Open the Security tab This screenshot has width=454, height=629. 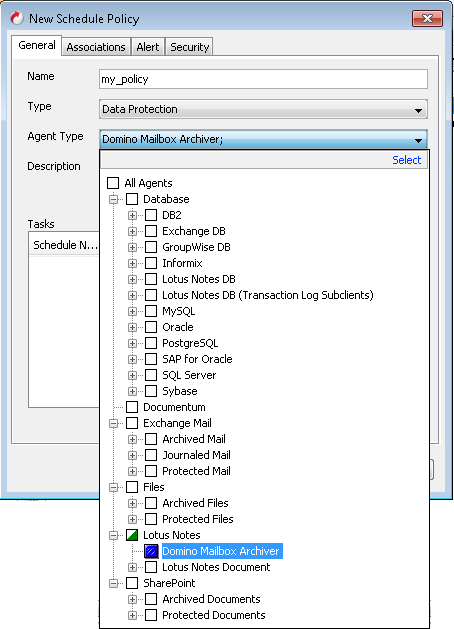[190, 47]
